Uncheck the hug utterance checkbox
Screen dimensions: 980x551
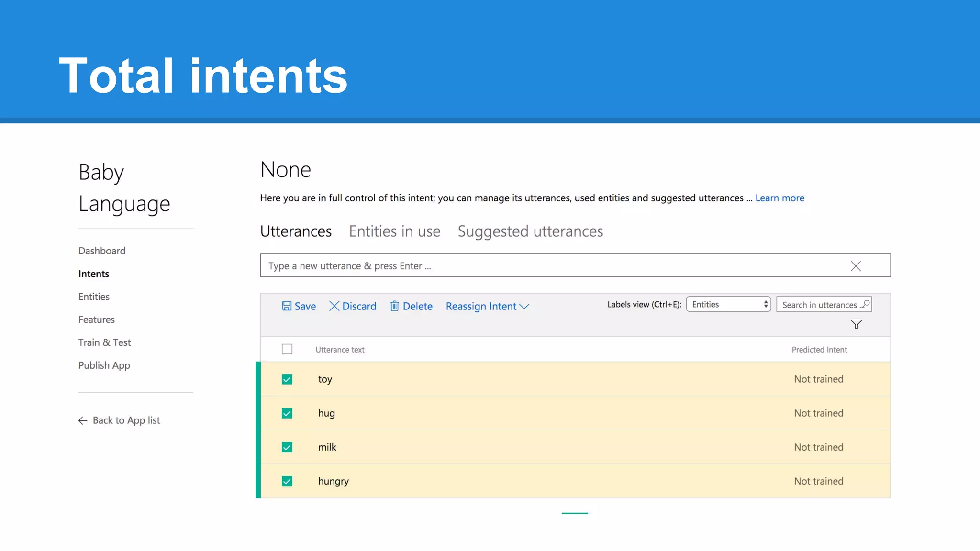[287, 413]
